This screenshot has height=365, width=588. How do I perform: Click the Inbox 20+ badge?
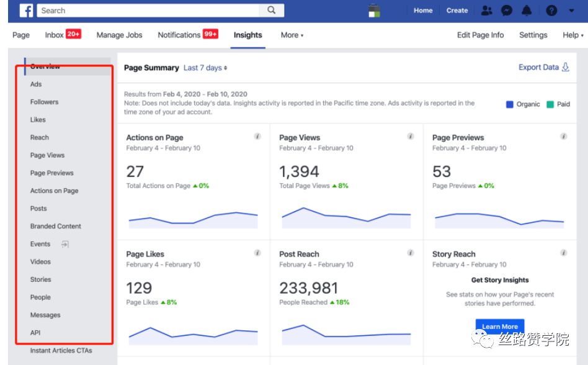tap(73, 34)
